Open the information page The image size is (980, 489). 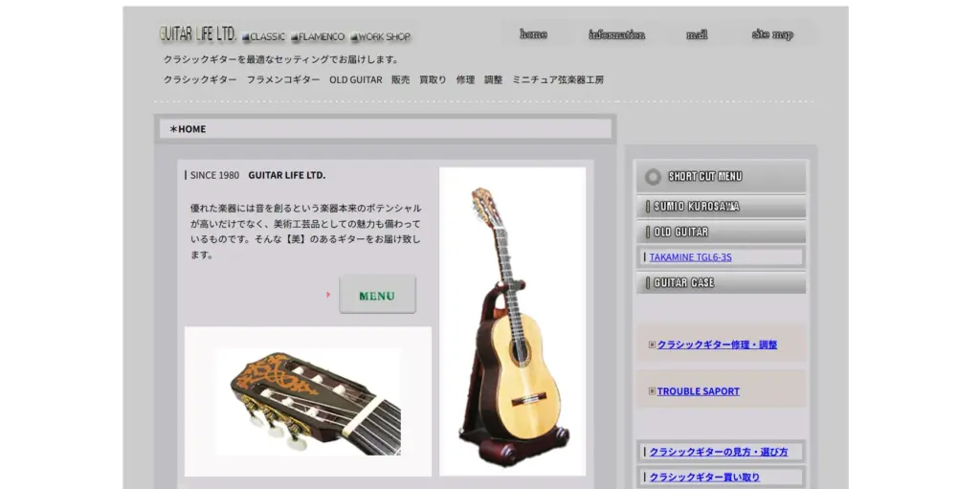(616, 33)
